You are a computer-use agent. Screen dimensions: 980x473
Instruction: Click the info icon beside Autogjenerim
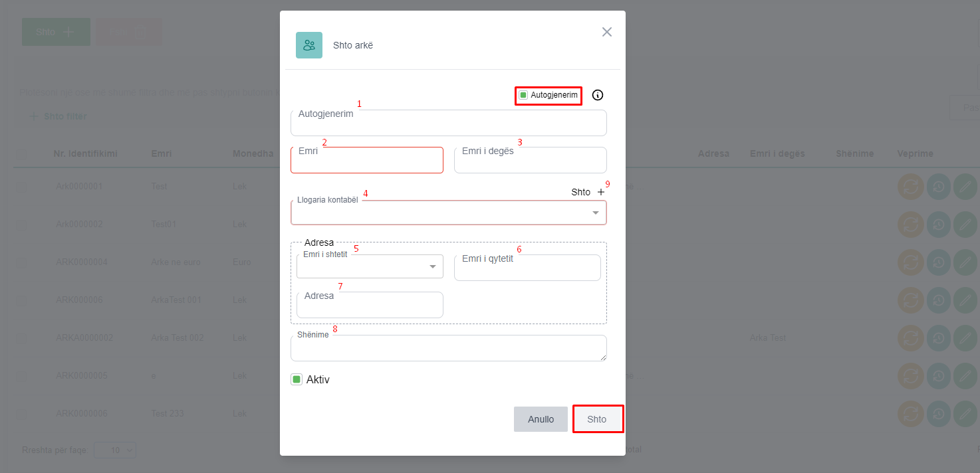click(598, 95)
